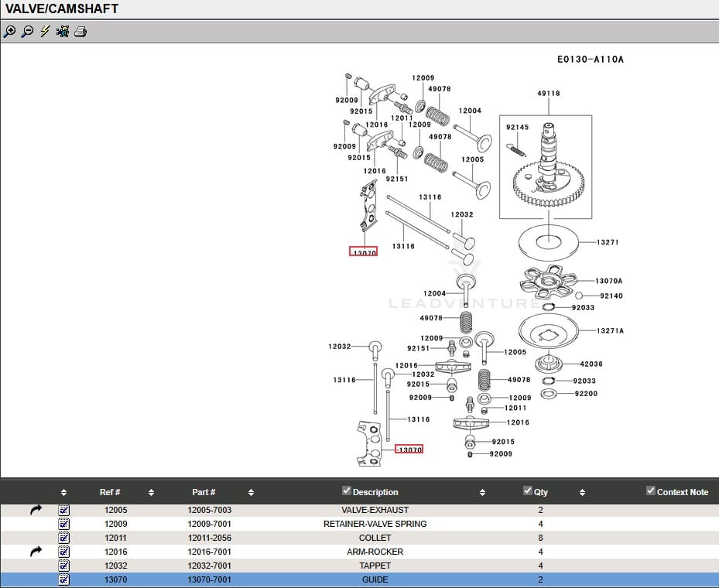The height and width of the screenshot is (588, 719).
Task: Click the curved arrow icon on row 12016
Action: click(x=36, y=552)
